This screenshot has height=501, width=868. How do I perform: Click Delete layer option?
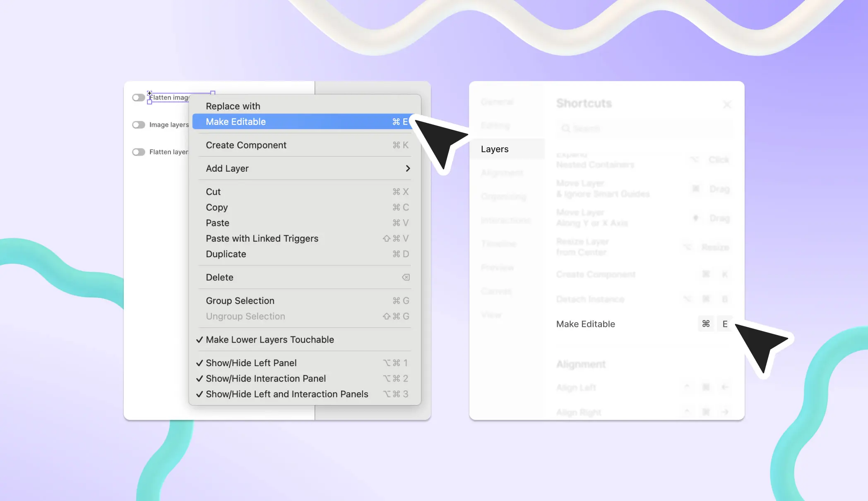click(219, 277)
